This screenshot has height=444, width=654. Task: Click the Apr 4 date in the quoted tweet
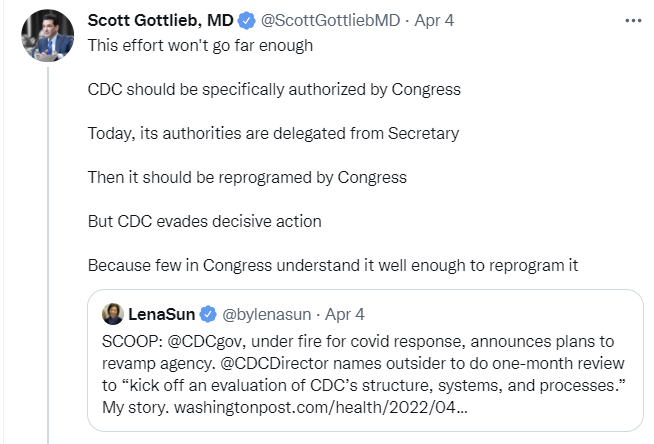click(x=345, y=312)
